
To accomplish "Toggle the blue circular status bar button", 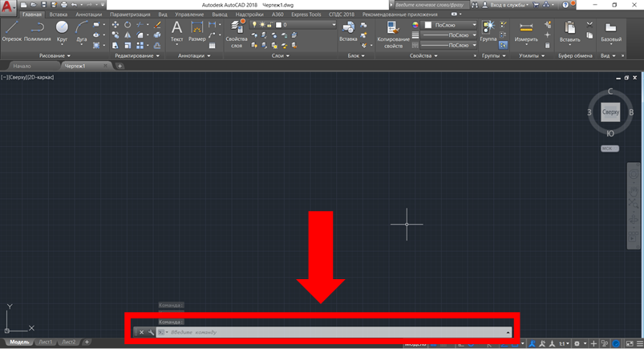I will [x=614, y=343].
